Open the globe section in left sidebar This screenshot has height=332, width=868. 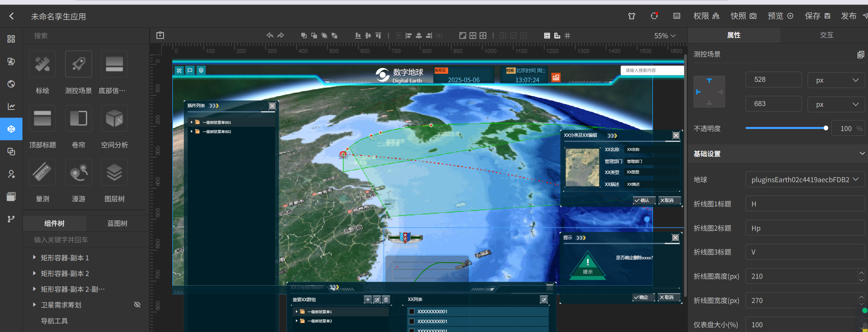[11, 84]
